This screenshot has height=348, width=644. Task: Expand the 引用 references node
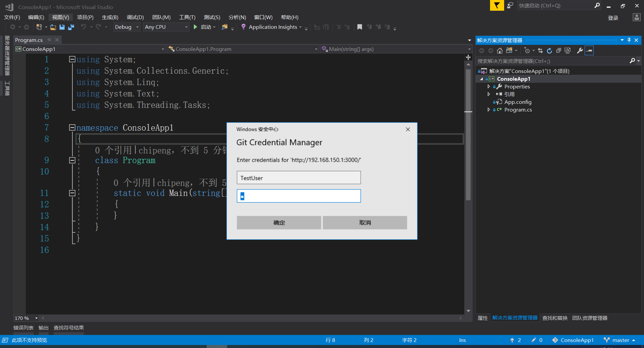coord(489,94)
